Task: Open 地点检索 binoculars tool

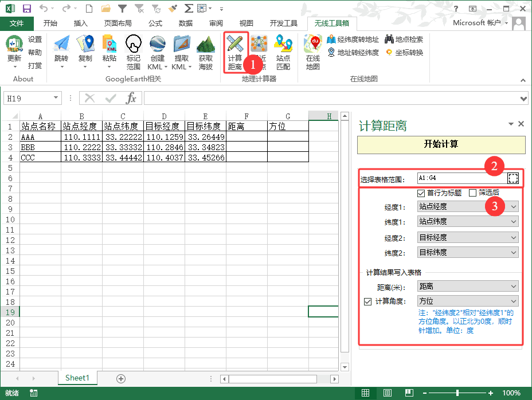Action: coord(404,40)
